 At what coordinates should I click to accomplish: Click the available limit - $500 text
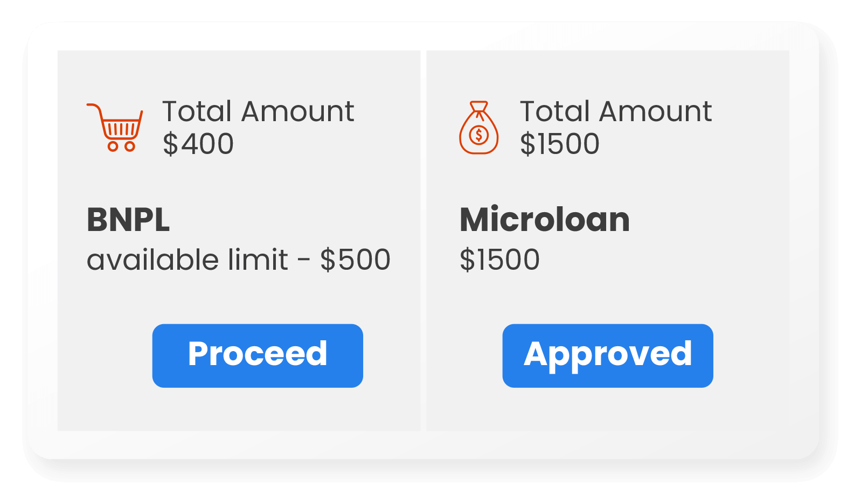[240, 260]
